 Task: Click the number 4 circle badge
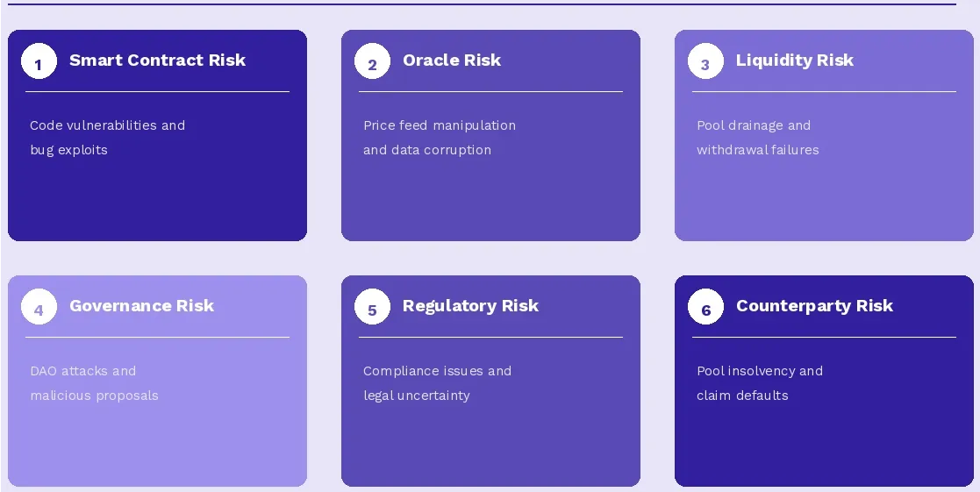click(x=39, y=307)
